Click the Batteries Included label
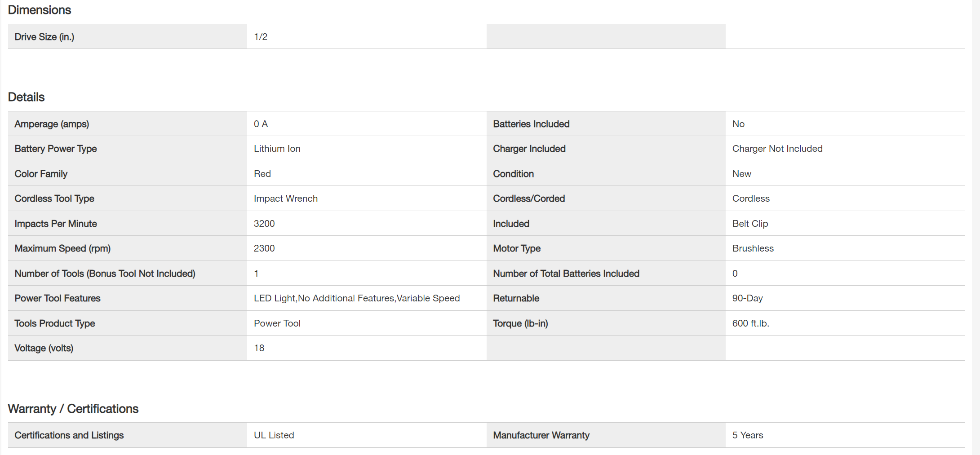 click(531, 124)
